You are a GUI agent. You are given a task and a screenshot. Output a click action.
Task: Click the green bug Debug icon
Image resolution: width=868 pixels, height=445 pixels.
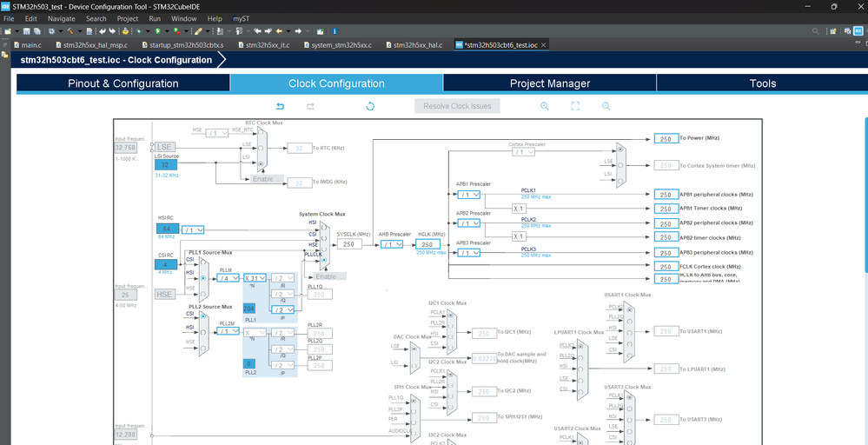click(138, 31)
